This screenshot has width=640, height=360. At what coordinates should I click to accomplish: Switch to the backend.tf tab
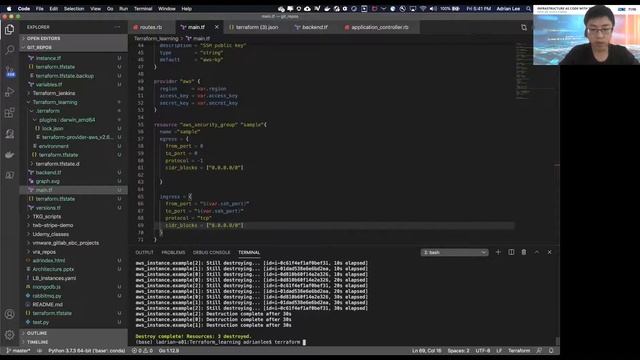(315, 27)
